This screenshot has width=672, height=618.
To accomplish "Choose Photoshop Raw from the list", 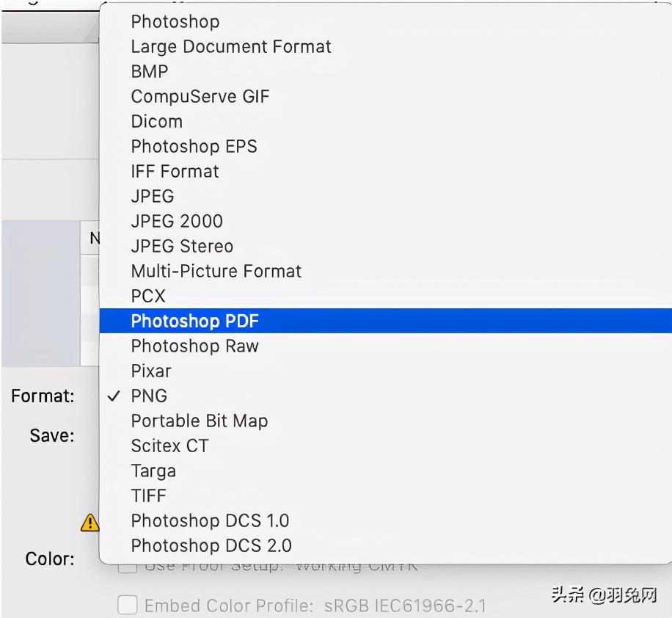I will pyautogui.click(x=194, y=346).
